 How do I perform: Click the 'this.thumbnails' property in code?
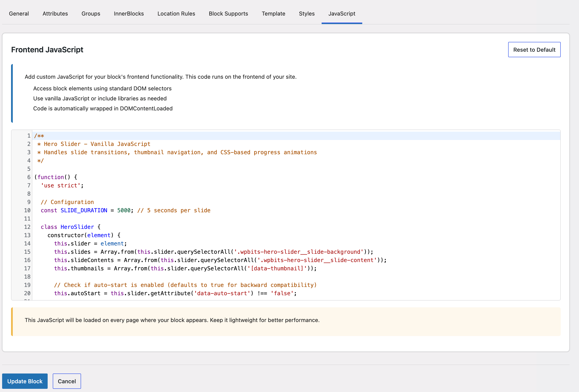79,268
